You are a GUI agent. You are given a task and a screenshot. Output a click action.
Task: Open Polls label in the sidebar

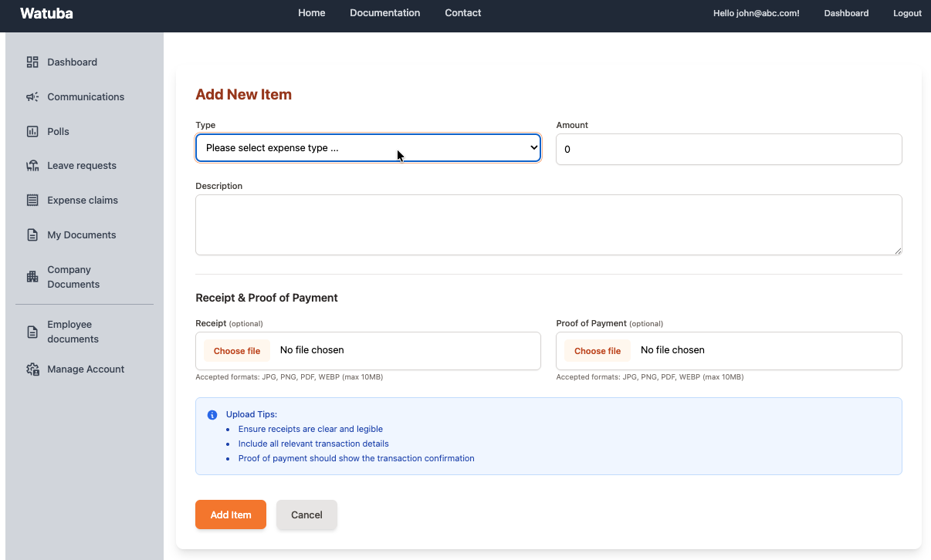tap(58, 132)
